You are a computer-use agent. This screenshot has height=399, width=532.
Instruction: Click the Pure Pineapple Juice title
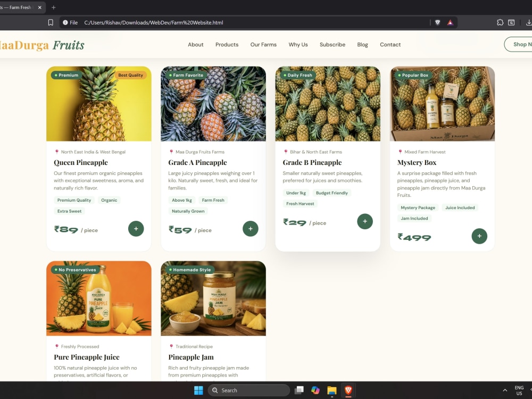point(87,357)
